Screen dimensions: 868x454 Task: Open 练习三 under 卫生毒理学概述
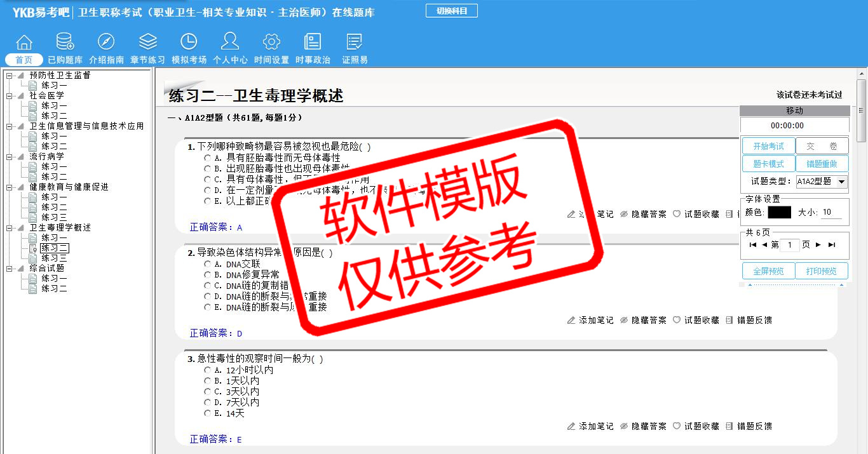54,258
